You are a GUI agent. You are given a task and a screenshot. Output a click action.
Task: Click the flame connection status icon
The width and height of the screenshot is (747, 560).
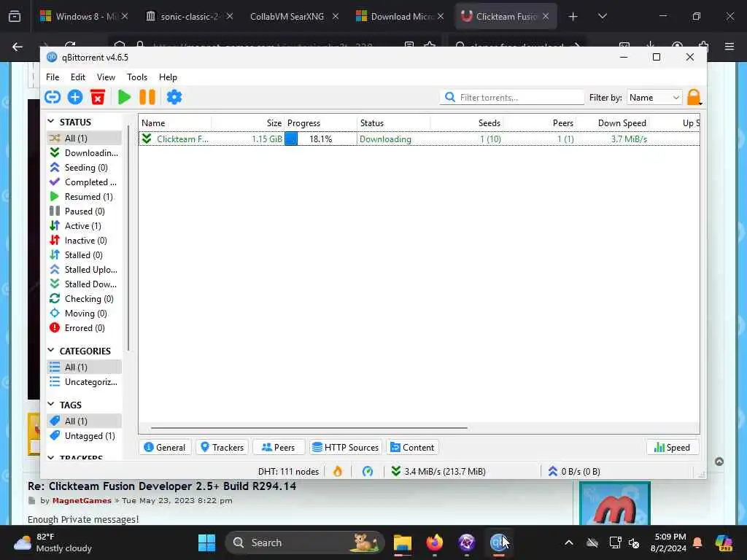tap(337, 472)
